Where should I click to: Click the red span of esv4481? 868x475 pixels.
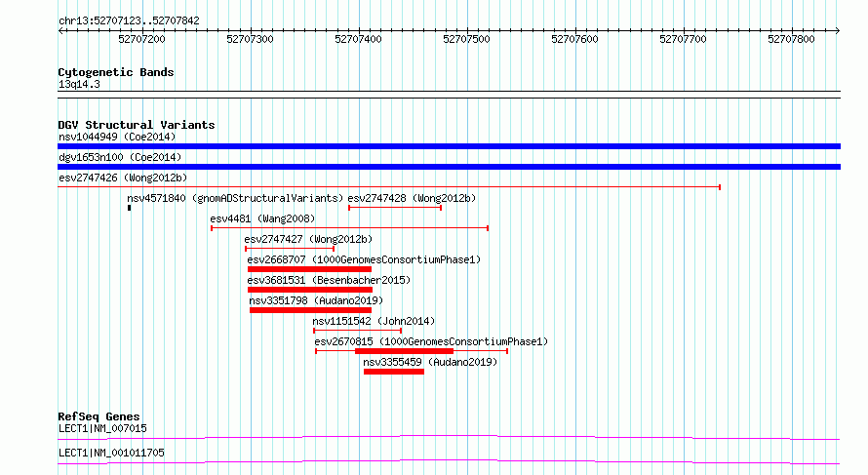click(x=349, y=228)
